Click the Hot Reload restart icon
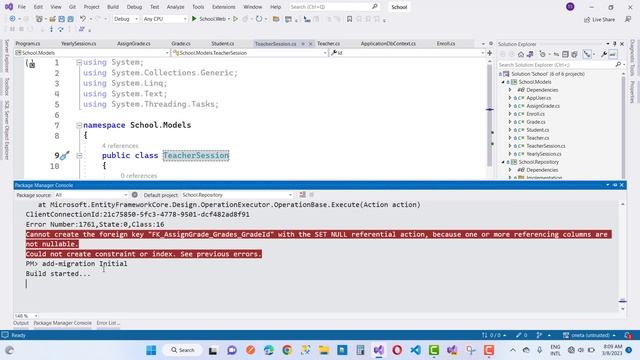640x360 pixels. coord(259,19)
